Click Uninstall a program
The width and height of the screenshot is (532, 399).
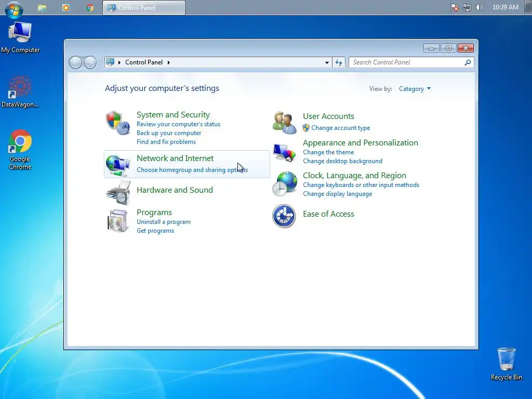point(164,222)
